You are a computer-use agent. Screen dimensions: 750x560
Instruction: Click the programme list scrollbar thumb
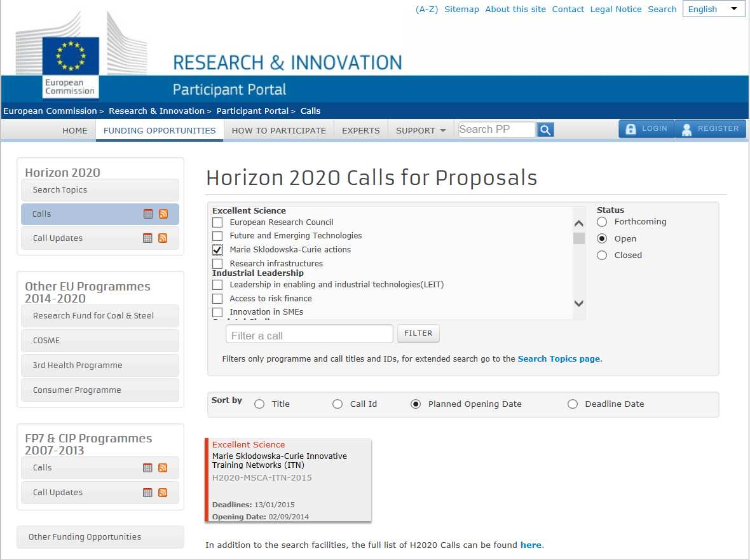tap(579, 238)
